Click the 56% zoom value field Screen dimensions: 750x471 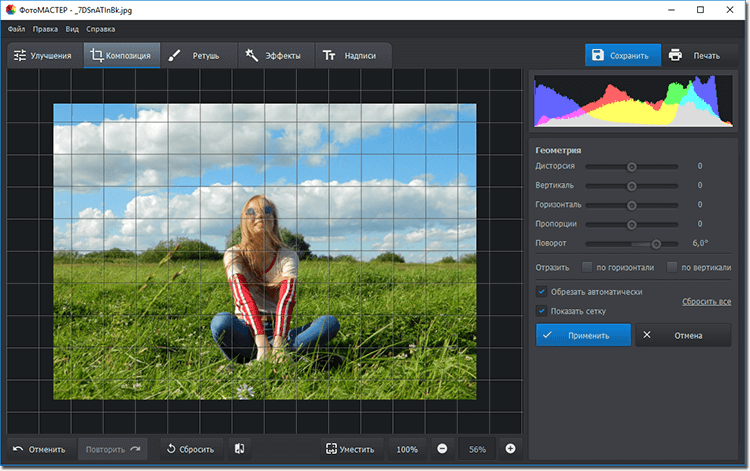click(x=477, y=449)
